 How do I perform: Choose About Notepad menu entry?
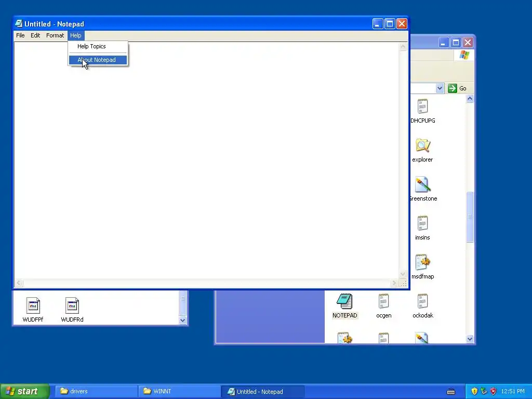[98, 60]
